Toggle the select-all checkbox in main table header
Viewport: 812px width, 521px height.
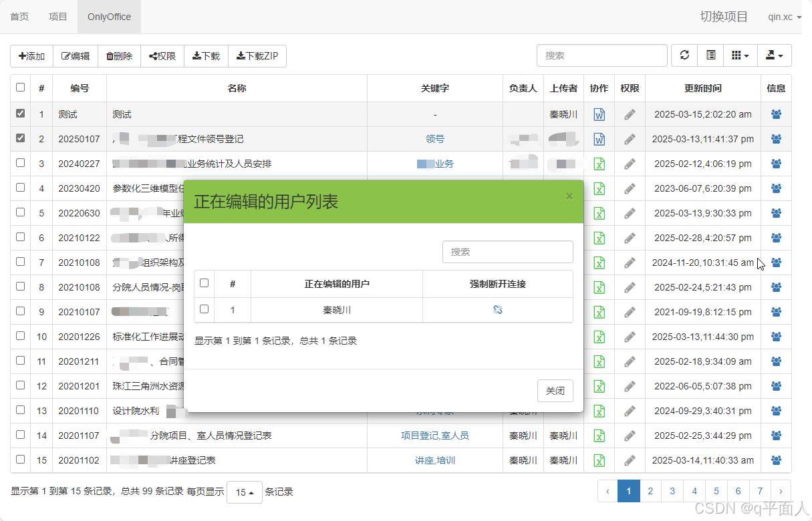click(x=20, y=87)
